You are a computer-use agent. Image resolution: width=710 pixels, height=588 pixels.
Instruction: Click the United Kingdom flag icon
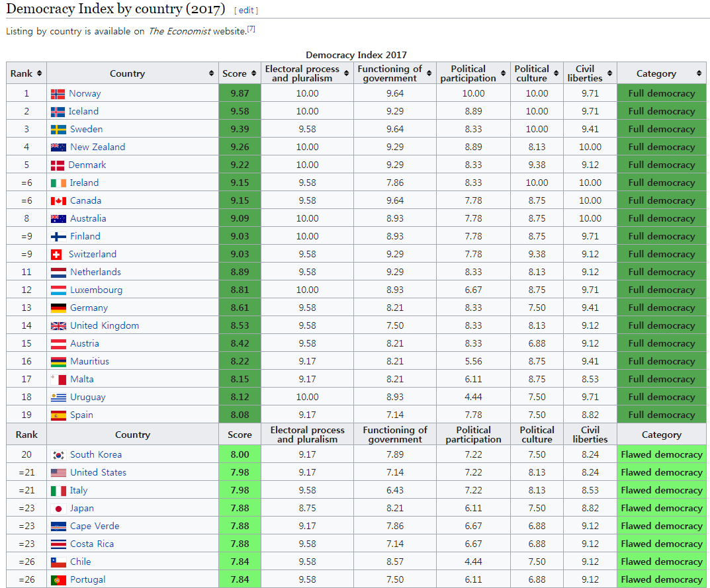coord(58,326)
